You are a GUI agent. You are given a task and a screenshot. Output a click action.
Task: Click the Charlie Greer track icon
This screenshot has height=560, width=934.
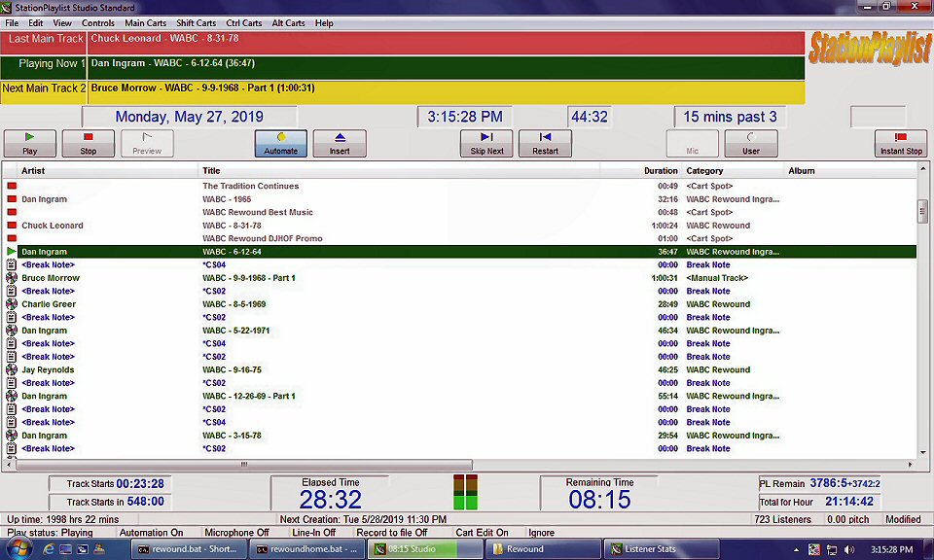point(12,304)
